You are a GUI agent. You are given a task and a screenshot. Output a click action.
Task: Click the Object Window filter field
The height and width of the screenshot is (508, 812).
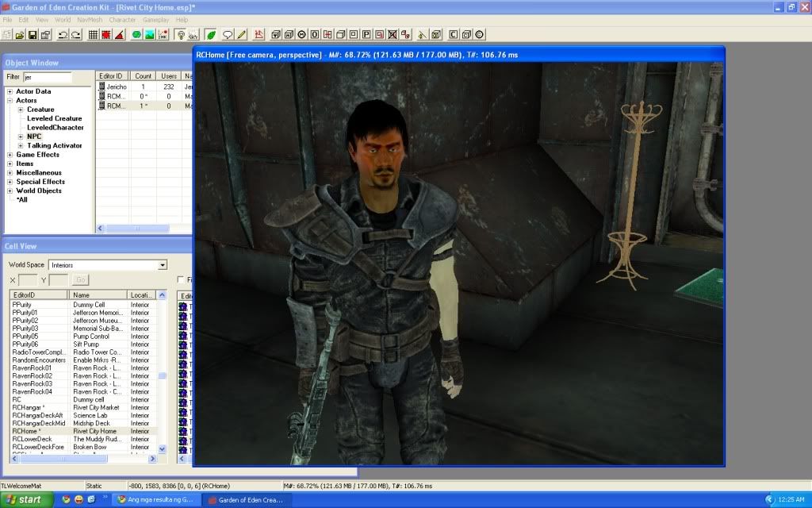pos(47,77)
